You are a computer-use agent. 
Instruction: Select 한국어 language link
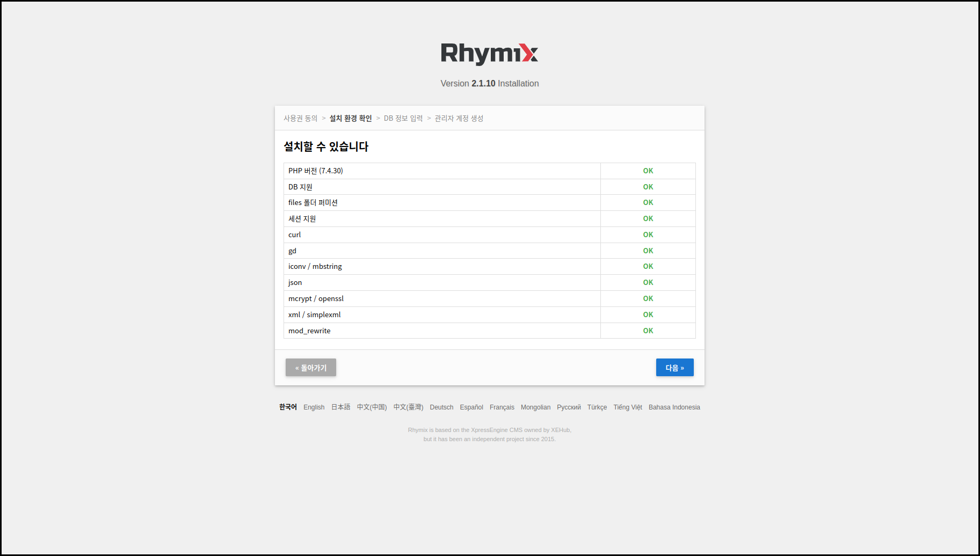click(288, 407)
